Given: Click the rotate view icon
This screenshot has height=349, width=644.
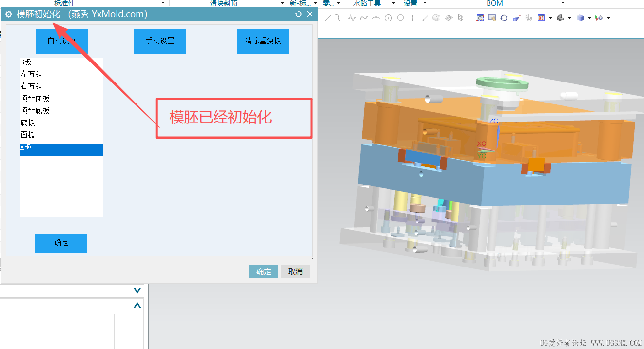Looking at the screenshot, I should (504, 18).
